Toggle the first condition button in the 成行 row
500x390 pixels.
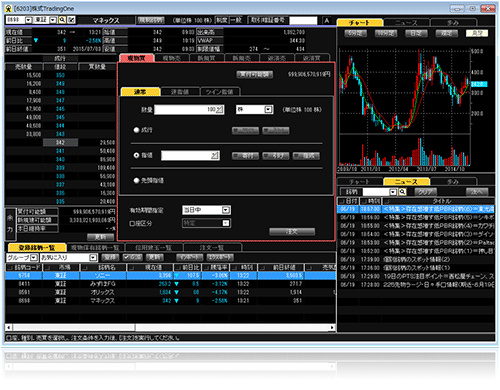(x=245, y=131)
